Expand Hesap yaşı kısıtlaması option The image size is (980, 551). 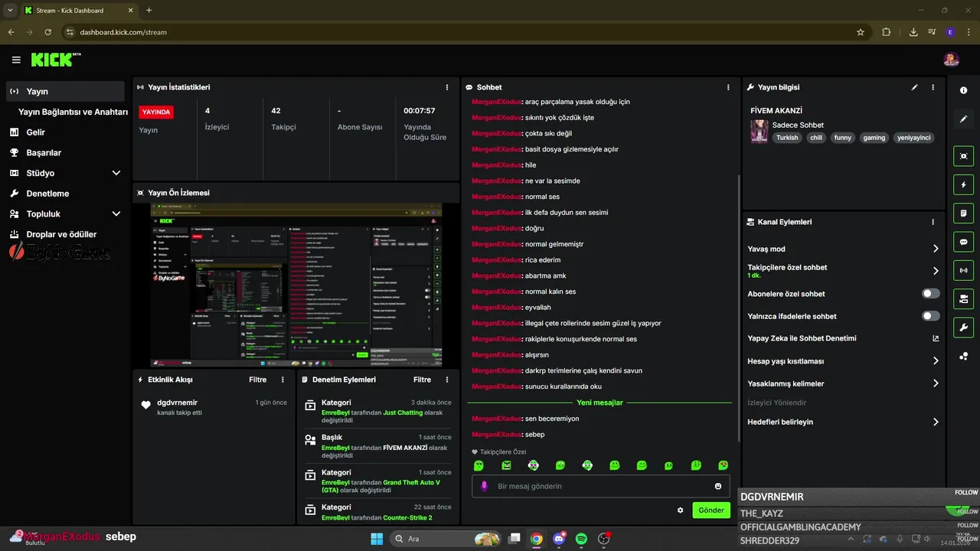[843, 361]
